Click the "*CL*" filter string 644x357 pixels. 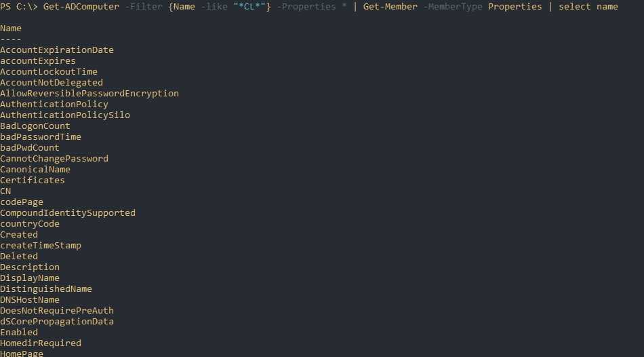pyautogui.click(x=249, y=7)
